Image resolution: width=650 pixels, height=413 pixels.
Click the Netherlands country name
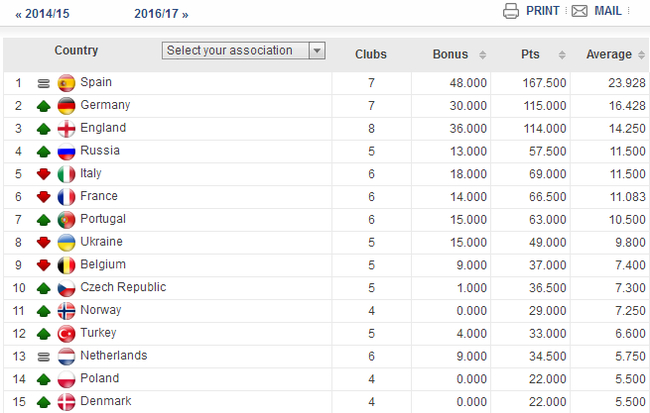point(113,356)
